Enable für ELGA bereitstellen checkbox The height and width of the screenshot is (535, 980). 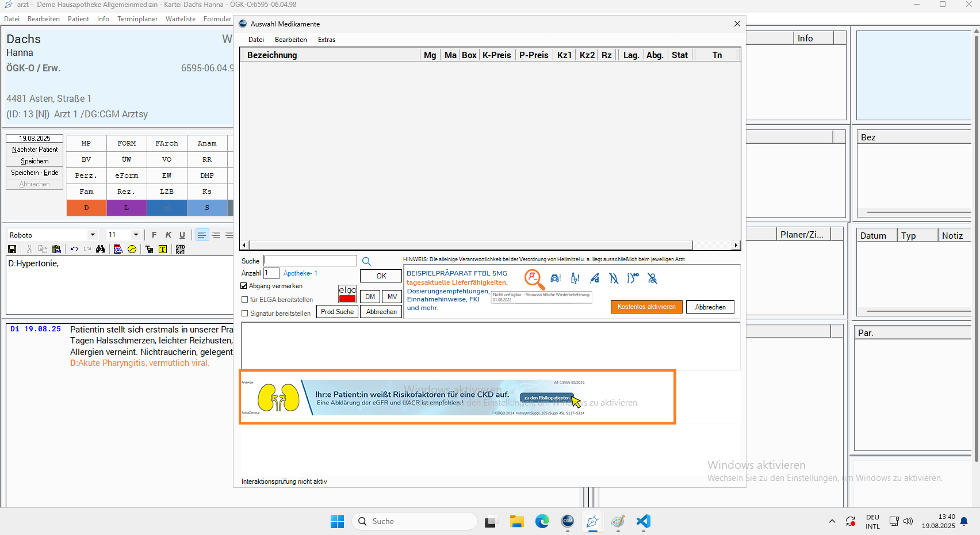coord(245,300)
